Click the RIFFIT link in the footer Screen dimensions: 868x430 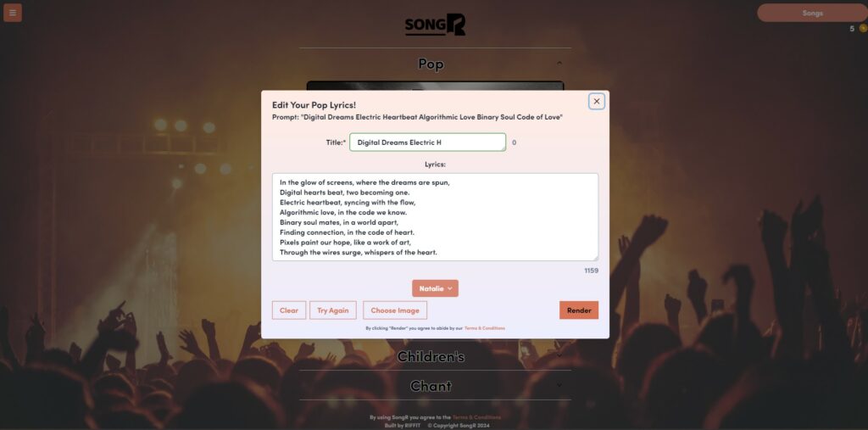(413, 426)
